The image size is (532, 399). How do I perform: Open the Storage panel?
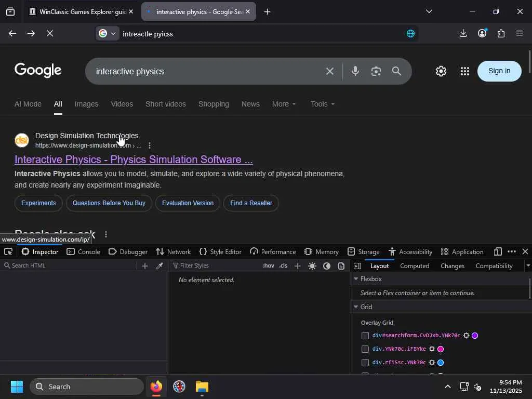pos(364,252)
